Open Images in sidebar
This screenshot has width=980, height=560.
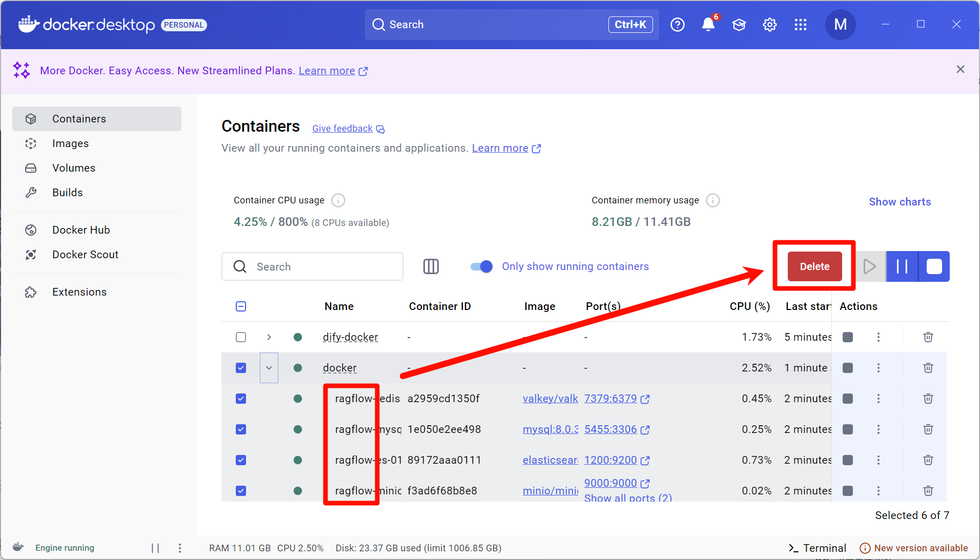(97, 143)
